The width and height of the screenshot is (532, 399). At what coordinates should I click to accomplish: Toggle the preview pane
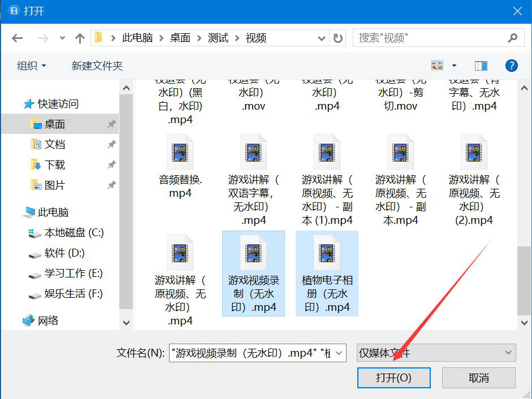tap(481, 66)
